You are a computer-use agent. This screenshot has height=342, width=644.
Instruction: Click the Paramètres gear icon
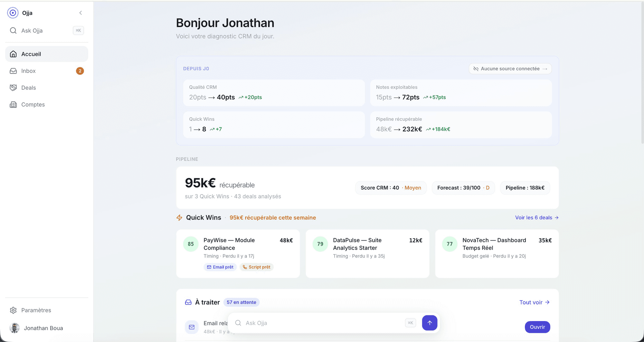(x=13, y=310)
